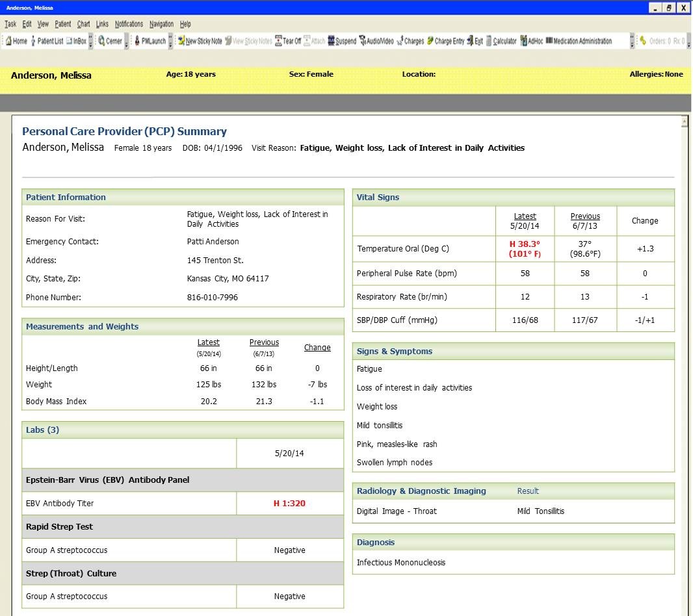The image size is (693, 616).
Task: Click the Diagnosis section header
Action: [514, 542]
